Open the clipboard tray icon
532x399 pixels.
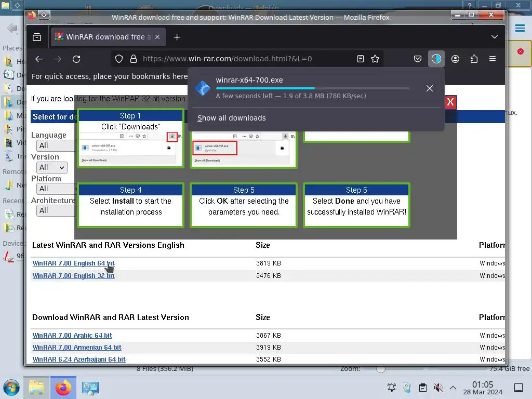tap(423, 388)
